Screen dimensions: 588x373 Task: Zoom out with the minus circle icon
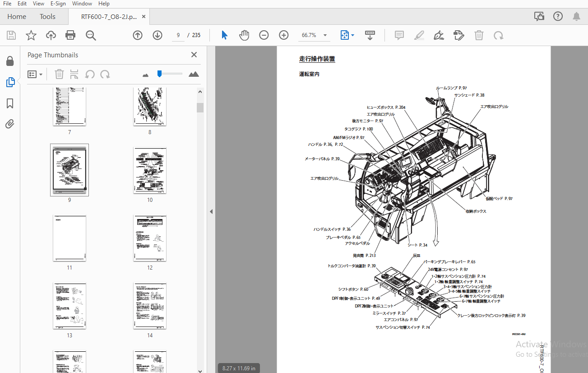click(264, 35)
